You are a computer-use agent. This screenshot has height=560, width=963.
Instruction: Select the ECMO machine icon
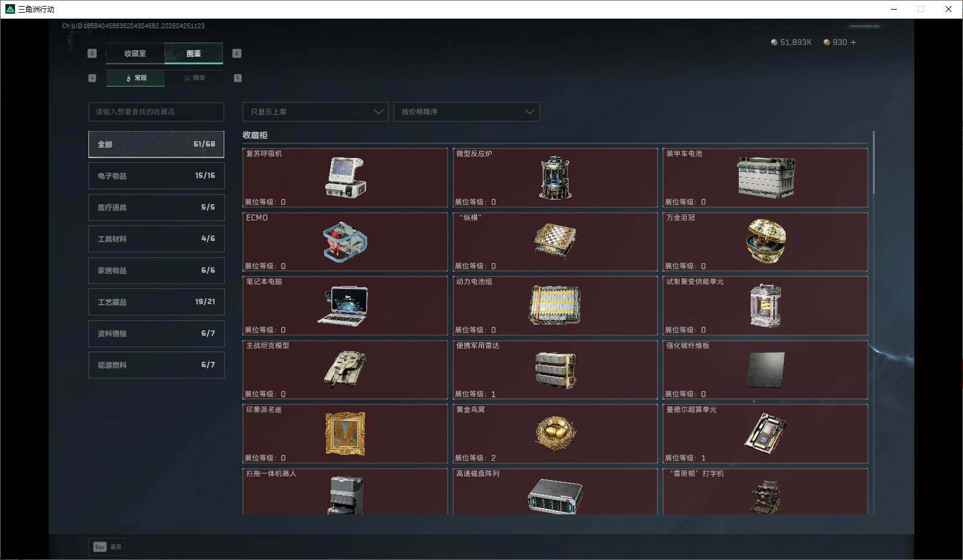point(345,242)
